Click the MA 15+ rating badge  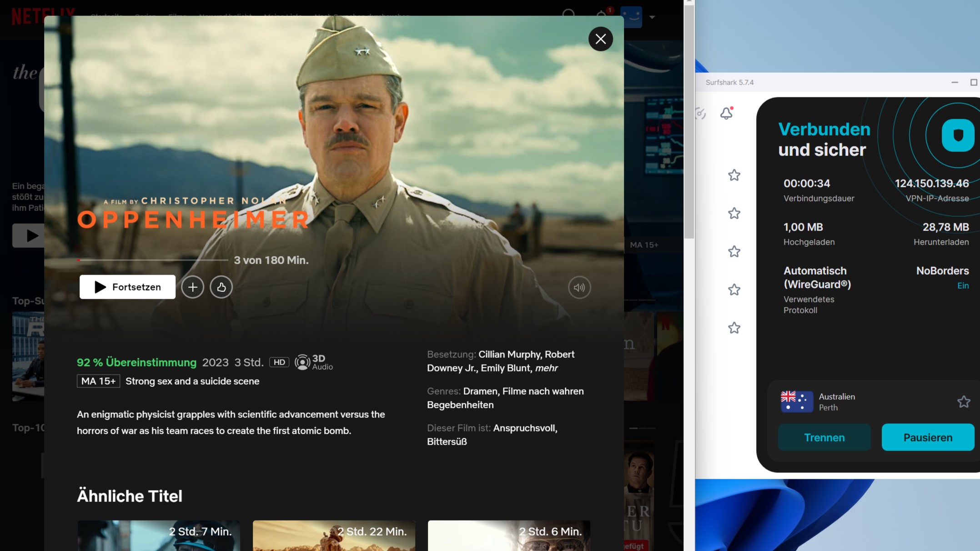click(98, 381)
